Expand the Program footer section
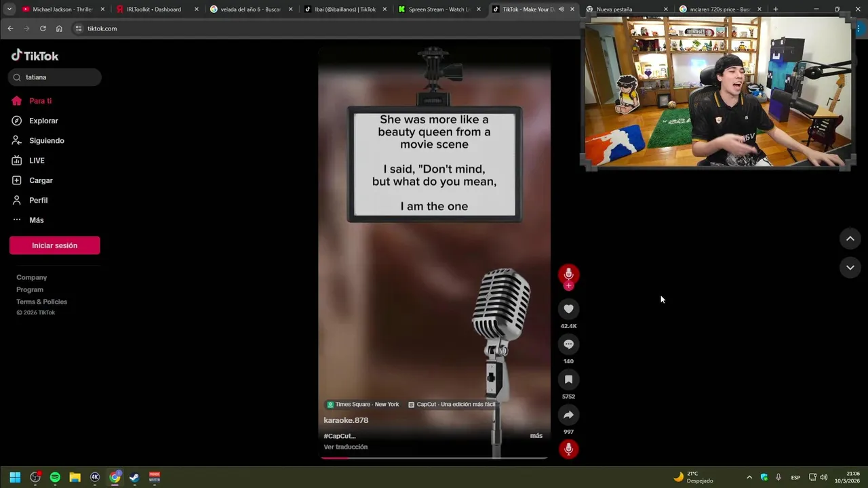Image resolution: width=868 pixels, height=488 pixels. click(30, 289)
